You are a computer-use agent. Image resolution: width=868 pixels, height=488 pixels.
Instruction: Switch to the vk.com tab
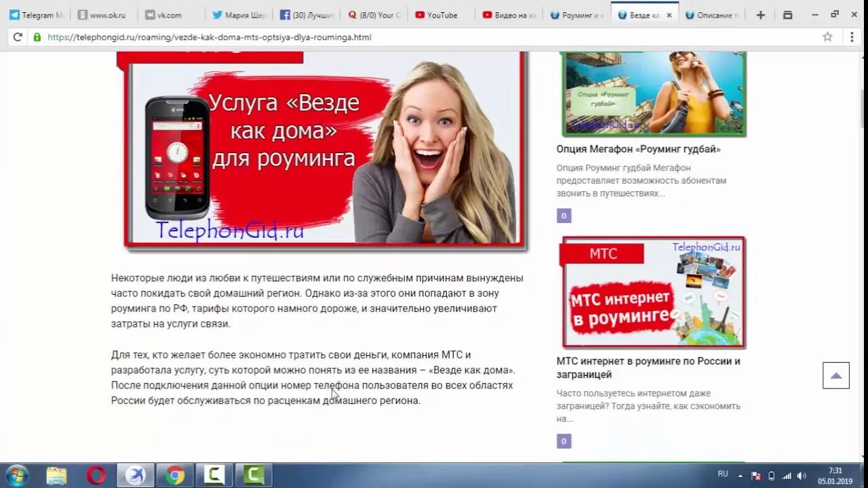coord(171,15)
